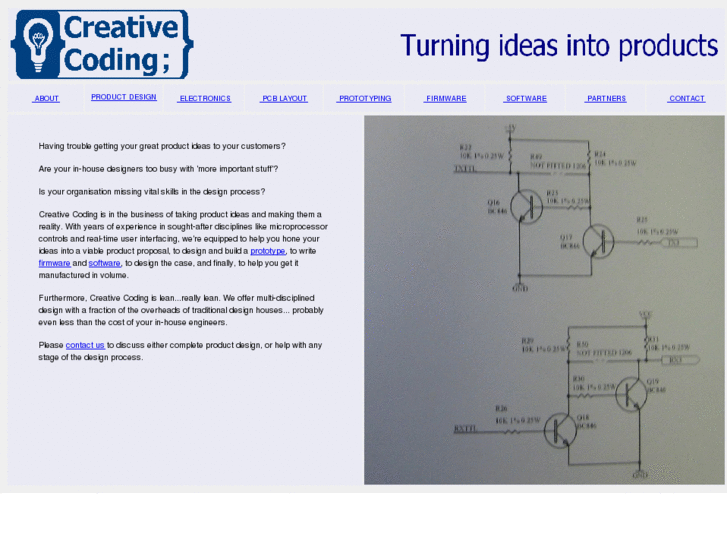Click the 'Having trouble getting your great product ideas' line
This screenshot has height=545, width=727.
tap(162, 146)
